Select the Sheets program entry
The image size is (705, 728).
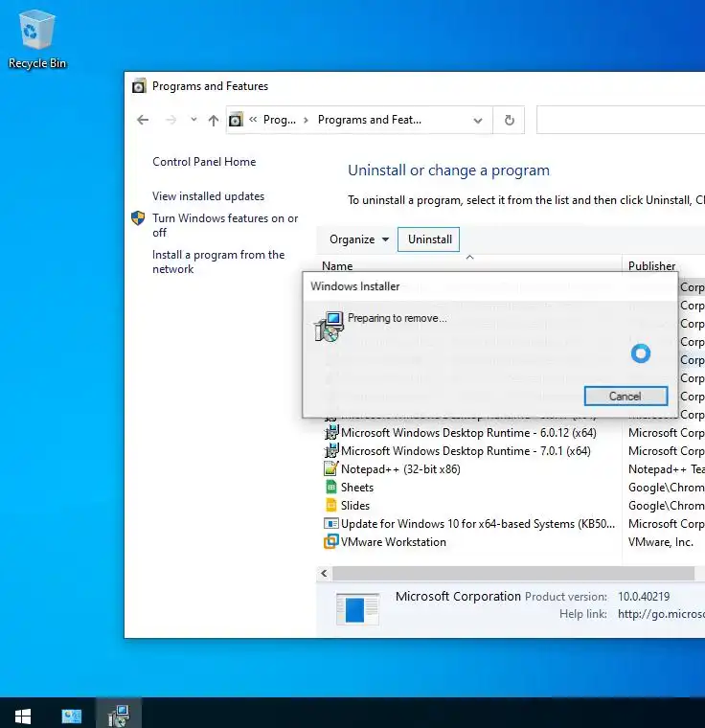356,487
